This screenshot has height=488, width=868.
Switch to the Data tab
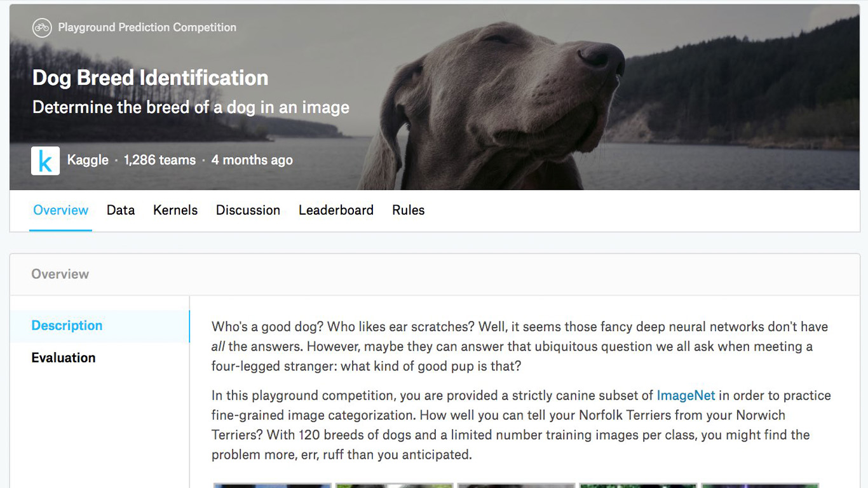coord(121,210)
